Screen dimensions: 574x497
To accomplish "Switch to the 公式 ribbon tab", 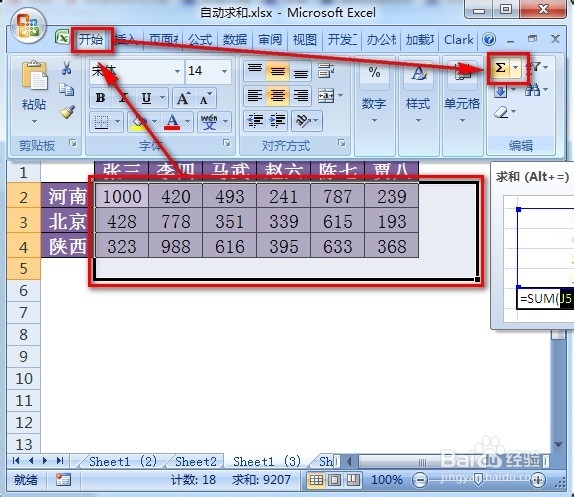I will [200, 40].
